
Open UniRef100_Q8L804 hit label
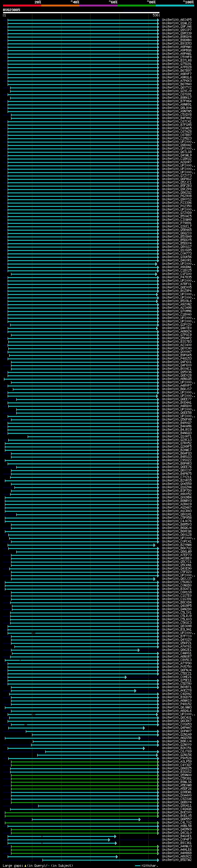[x=177, y=108]
